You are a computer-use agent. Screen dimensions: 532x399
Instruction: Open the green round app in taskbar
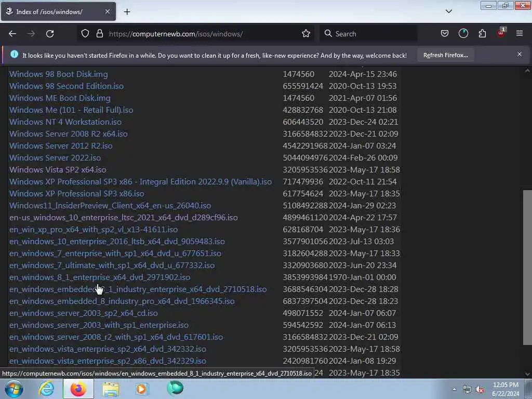[175, 388]
